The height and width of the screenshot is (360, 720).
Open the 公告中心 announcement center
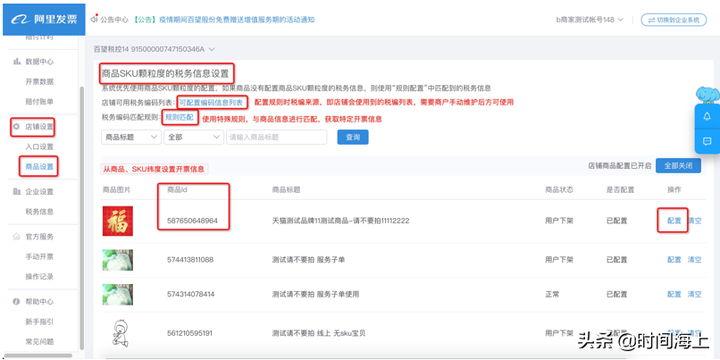[x=114, y=20]
